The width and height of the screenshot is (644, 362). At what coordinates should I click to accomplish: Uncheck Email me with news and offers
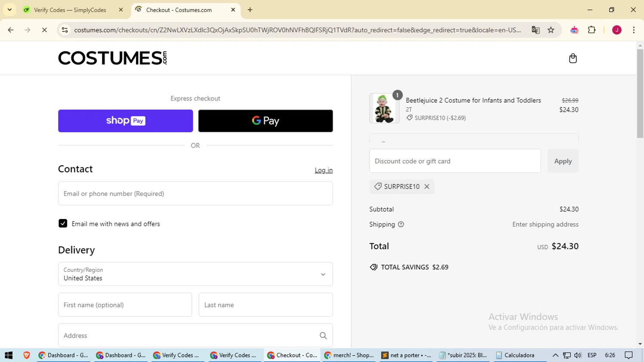click(x=63, y=223)
